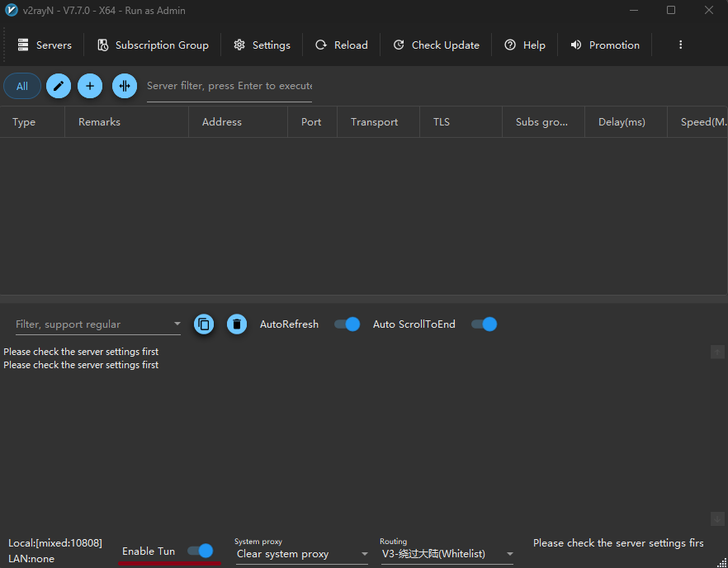Click the plus add server icon

click(x=90, y=86)
